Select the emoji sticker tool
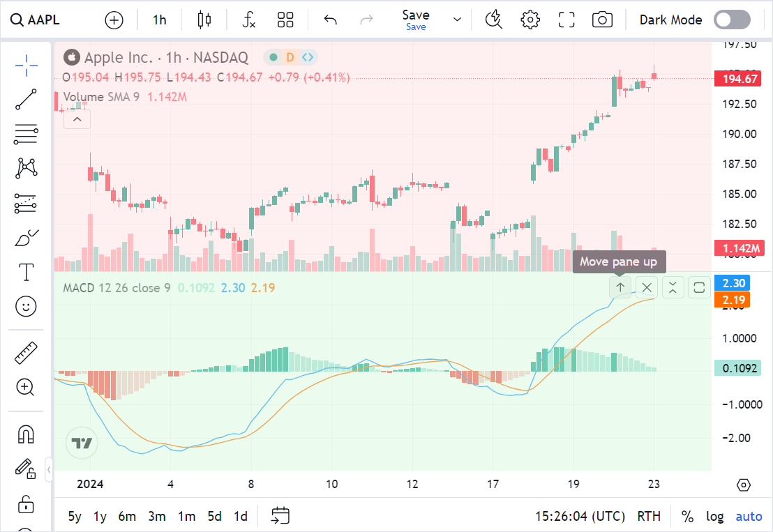The width and height of the screenshot is (773, 532). coord(26,307)
